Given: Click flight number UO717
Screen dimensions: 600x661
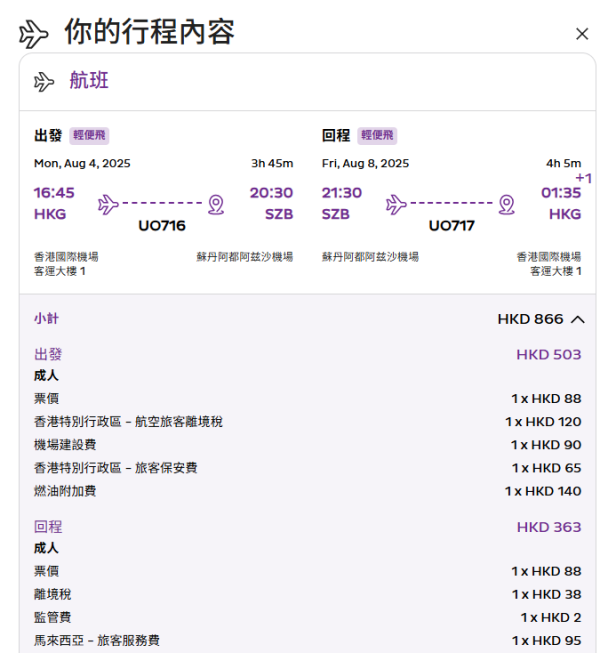Looking at the screenshot, I should point(452,226).
